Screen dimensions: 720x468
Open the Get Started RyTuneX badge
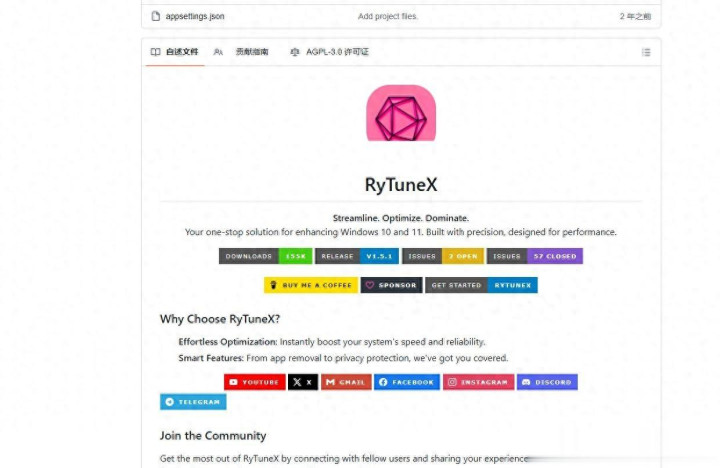pos(481,285)
